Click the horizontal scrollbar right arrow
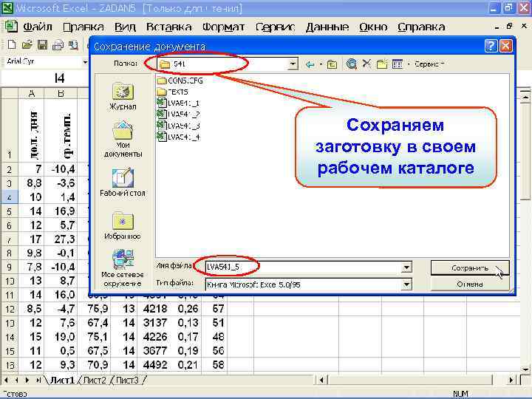Image resolution: width=532 pixels, height=399 pixels. pyautogui.click(x=511, y=380)
